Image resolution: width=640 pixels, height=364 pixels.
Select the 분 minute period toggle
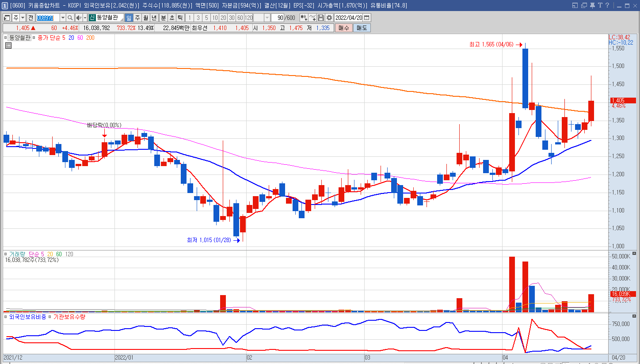click(x=163, y=18)
